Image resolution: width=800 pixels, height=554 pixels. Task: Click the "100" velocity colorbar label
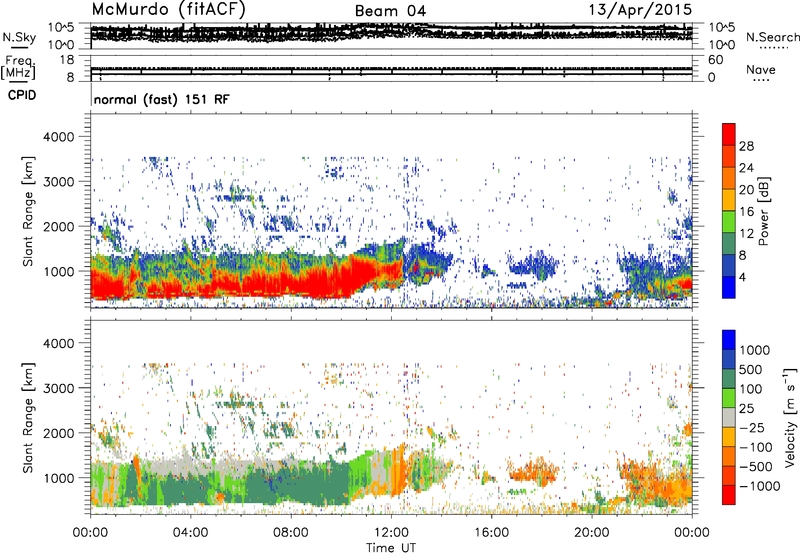click(x=751, y=389)
